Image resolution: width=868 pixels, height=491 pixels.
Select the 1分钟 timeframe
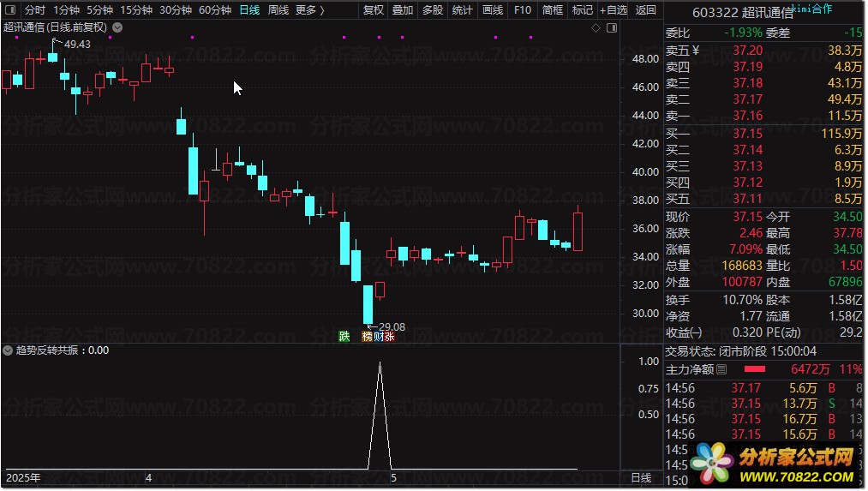click(x=67, y=10)
